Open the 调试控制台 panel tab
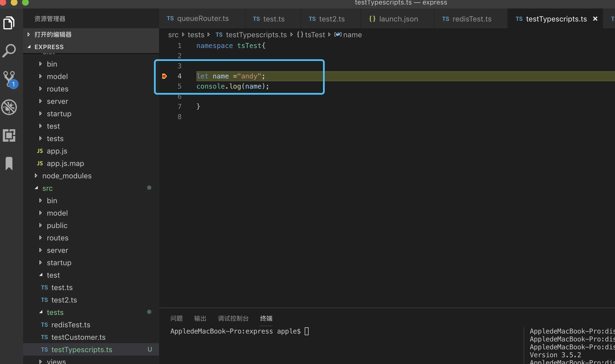The height and width of the screenshot is (364, 615). point(233,318)
